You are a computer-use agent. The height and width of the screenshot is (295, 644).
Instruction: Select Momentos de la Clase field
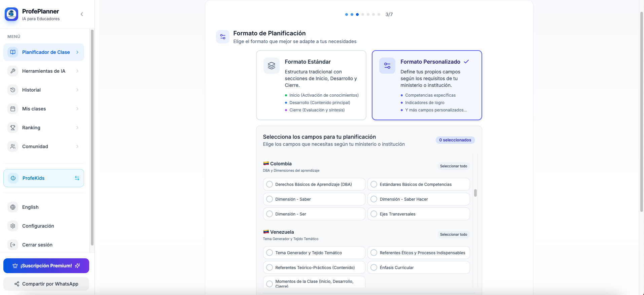(x=314, y=282)
